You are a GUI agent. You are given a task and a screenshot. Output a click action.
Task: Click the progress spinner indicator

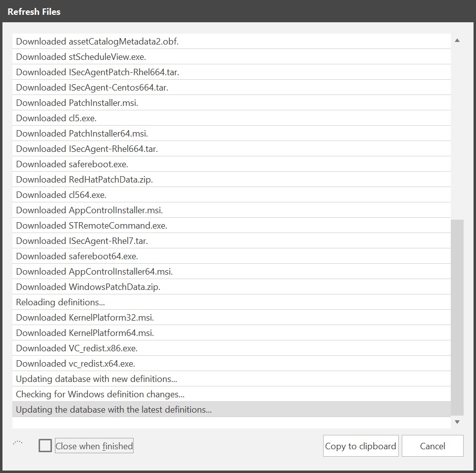(17, 442)
